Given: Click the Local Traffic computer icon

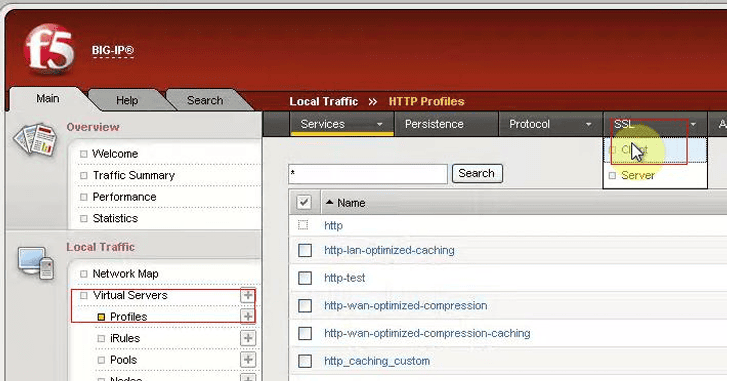Looking at the screenshot, I should pyautogui.click(x=36, y=263).
